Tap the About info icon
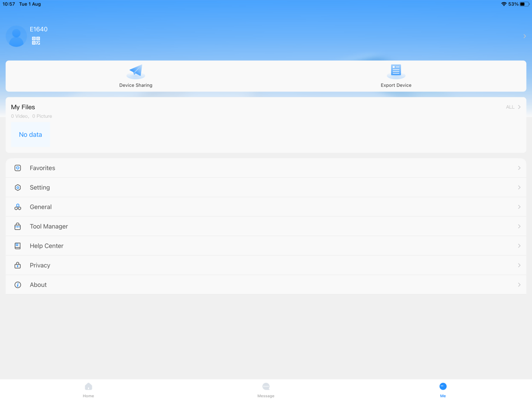The height and width of the screenshot is (399, 532). pos(18,284)
